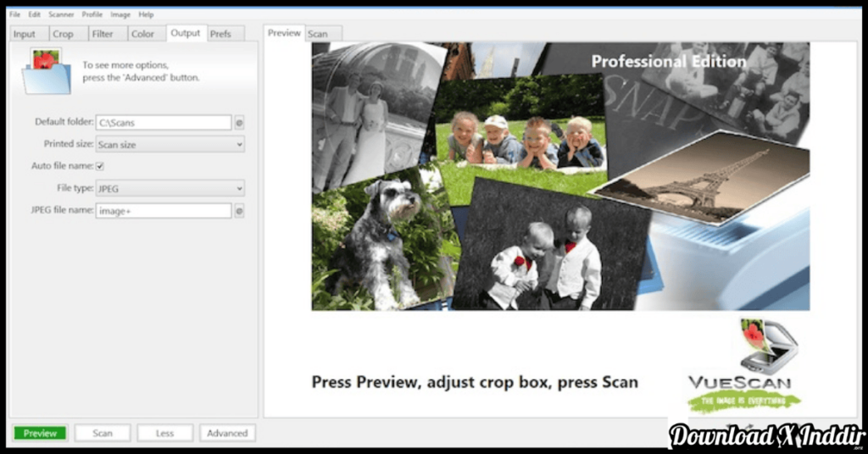Viewport: 868px width, 454px height.
Task: Switch to the Input tab
Action: tap(25, 34)
